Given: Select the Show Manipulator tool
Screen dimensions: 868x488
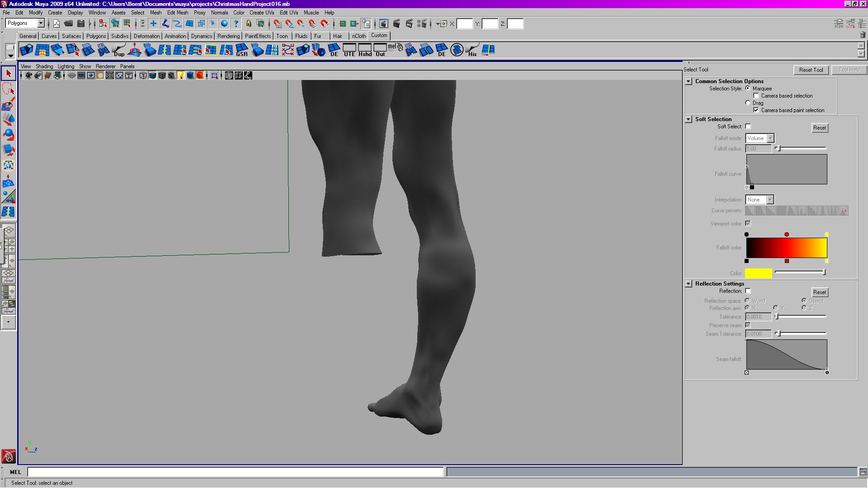Looking at the screenshot, I should (x=9, y=197).
